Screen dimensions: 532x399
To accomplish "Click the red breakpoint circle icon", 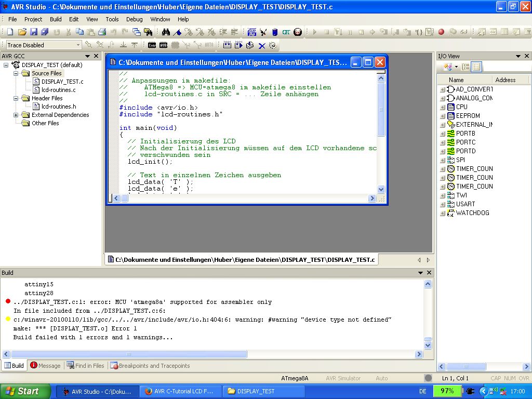I will (x=441, y=32).
